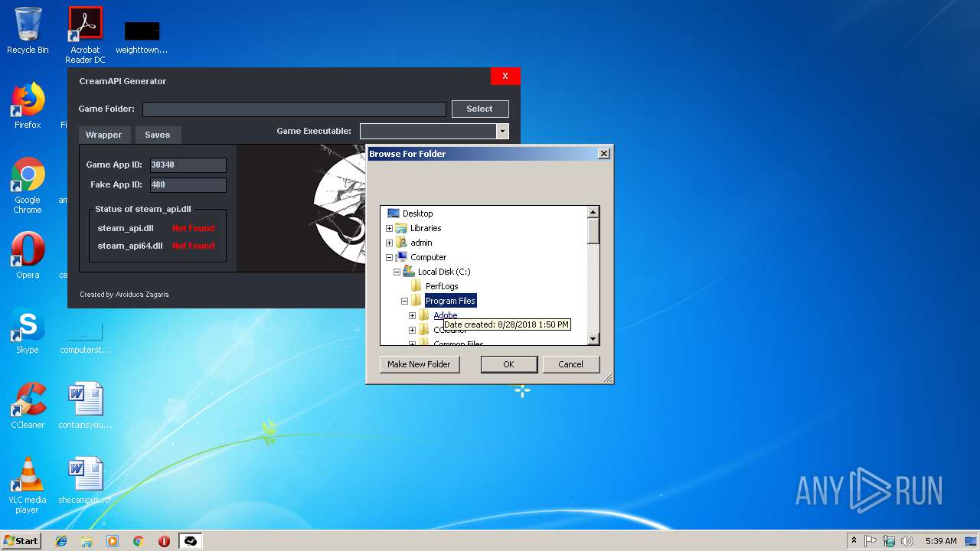The image size is (980, 551).
Task: Click the Start button
Action: [x=21, y=541]
